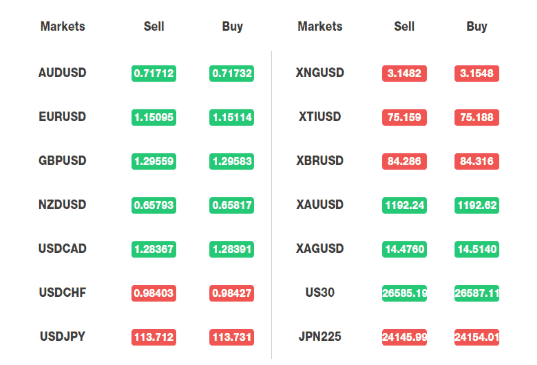Click the left Markets column header

click(63, 26)
